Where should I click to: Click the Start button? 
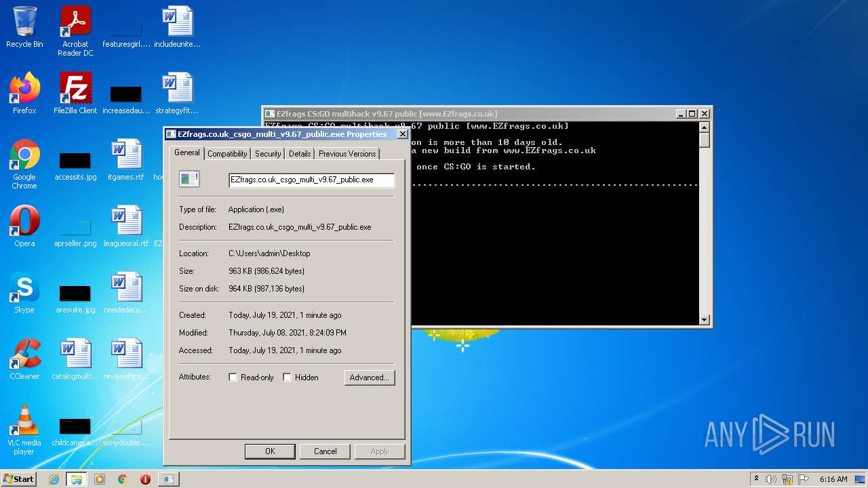(19, 479)
